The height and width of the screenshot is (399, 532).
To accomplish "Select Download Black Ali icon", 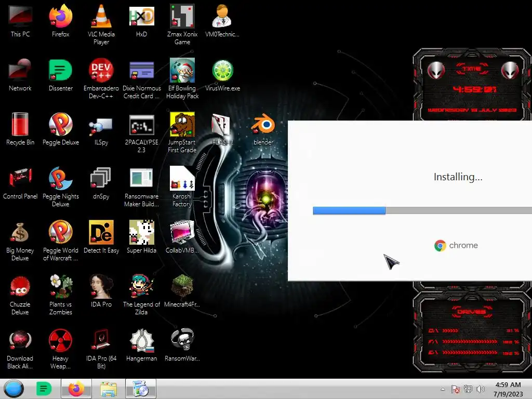I will [20, 349].
